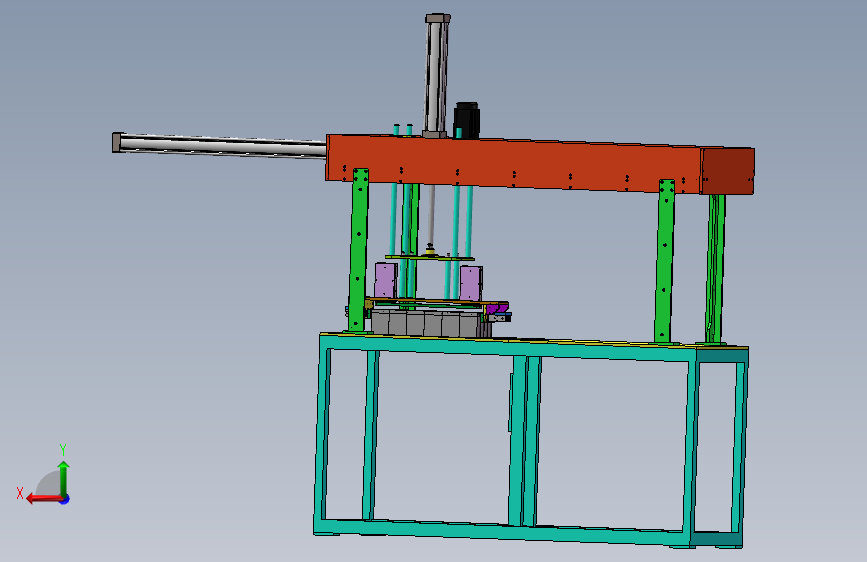Select the yellow tabletop surface of the frame
867x562 pixels.
[534, 341]
